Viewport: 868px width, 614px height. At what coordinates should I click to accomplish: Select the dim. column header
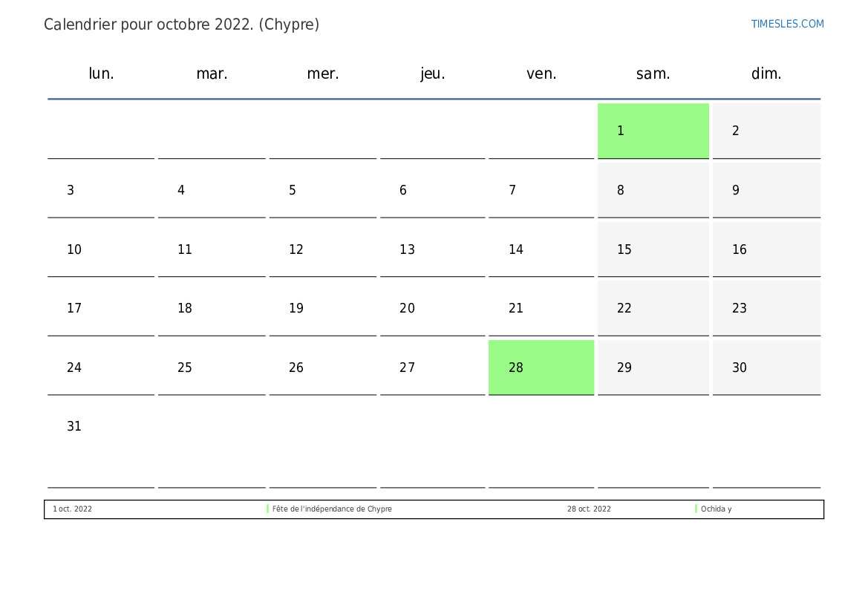click(766, 74)
